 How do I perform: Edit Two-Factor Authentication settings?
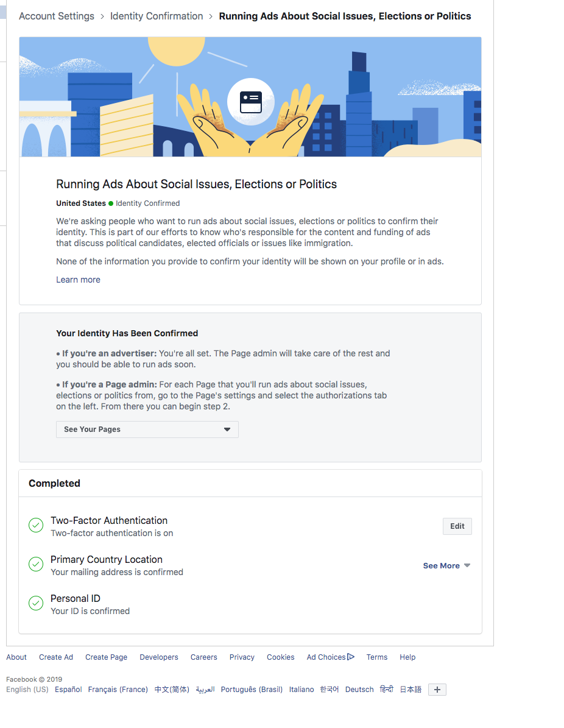point(457,526)
